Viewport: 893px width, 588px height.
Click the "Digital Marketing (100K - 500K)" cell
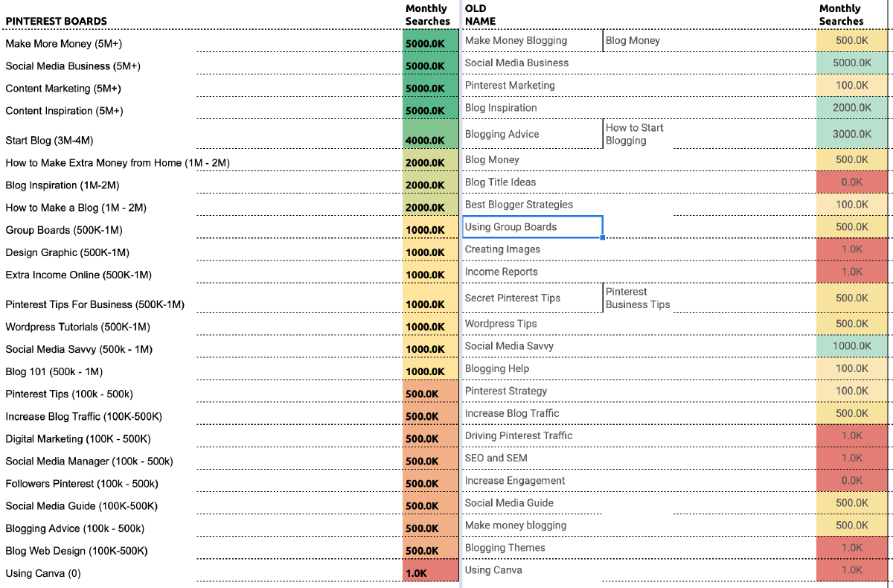pos(78,439)
